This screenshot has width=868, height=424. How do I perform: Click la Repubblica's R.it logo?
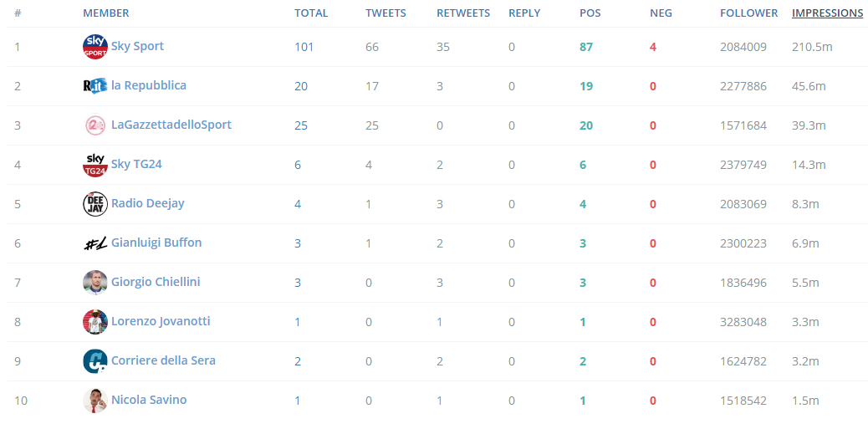click(94, 86)
